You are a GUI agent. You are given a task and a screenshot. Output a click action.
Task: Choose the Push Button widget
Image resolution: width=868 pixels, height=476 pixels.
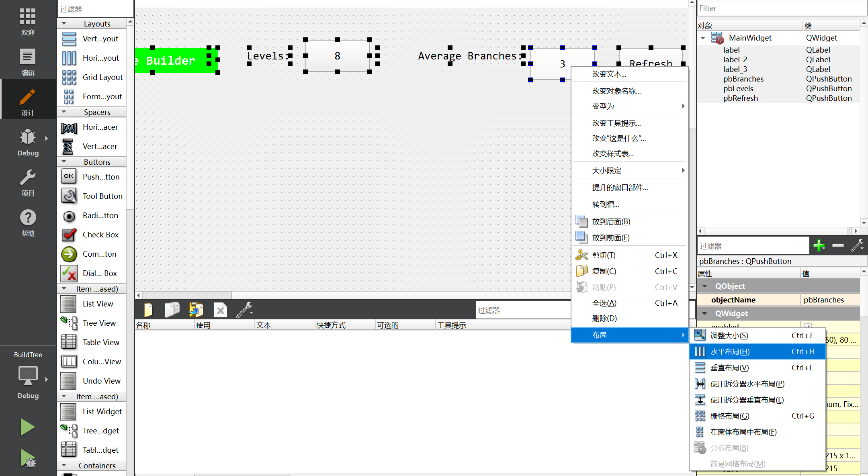click(92, 177)
